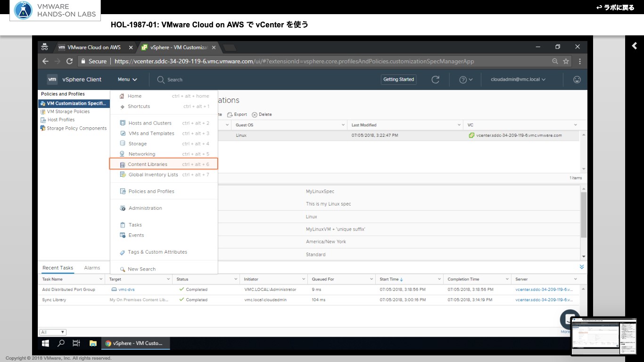The image size is (644, 362).
Task: Bookmark the page with the star icon
Action: click(566, 61)
